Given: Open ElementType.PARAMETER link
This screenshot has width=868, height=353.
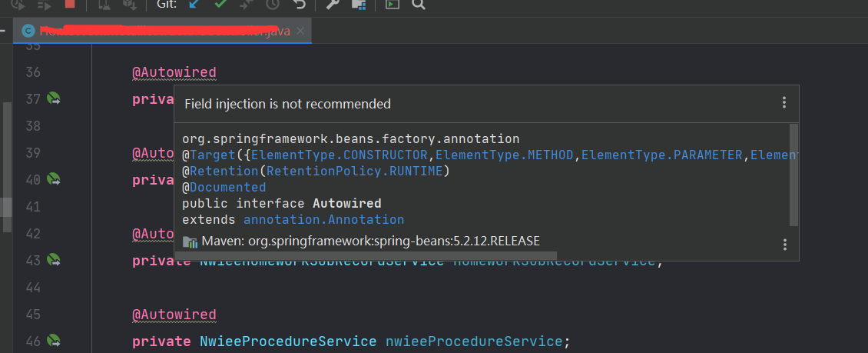Looking at the screenshot, I should click(662, 155).
